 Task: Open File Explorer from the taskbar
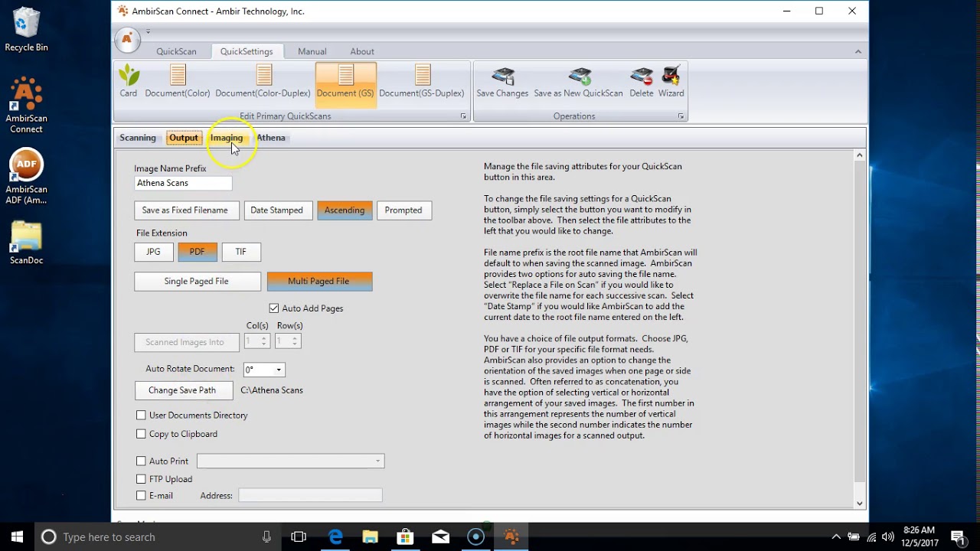[371, 536]
